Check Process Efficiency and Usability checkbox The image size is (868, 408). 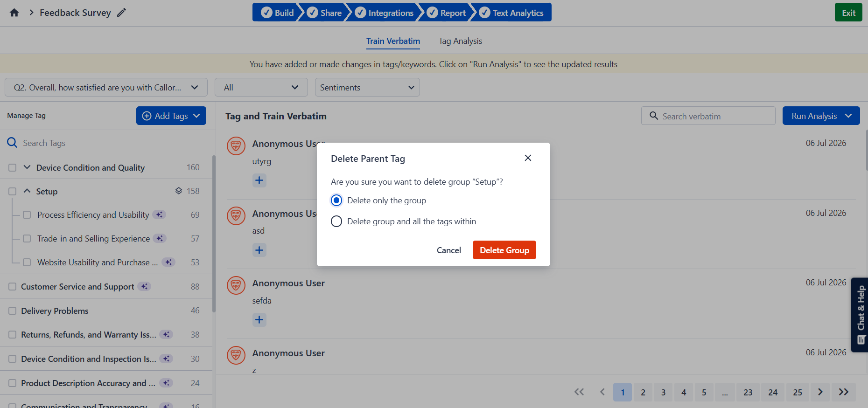click(x=27, y=215)
